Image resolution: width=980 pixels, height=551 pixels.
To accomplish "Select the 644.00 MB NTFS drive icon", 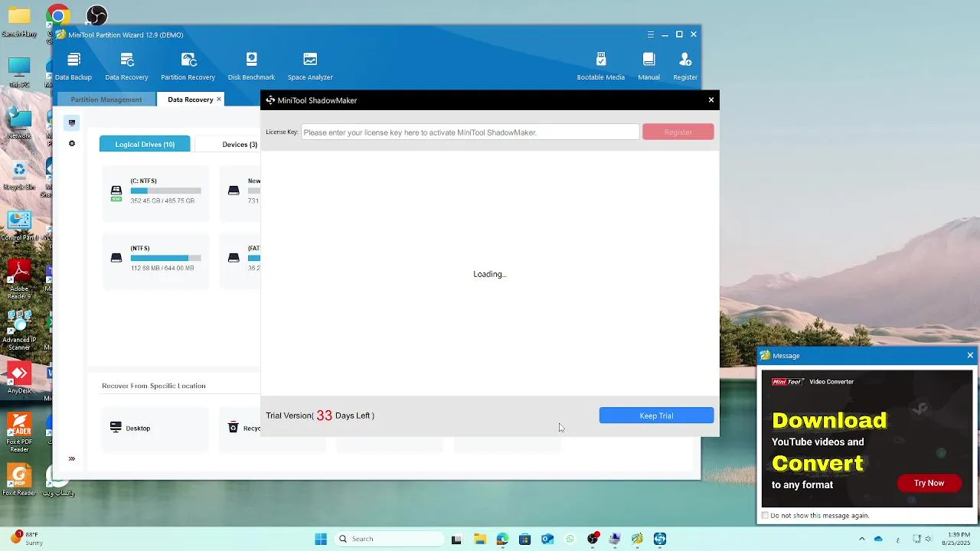I will [116, 259].
